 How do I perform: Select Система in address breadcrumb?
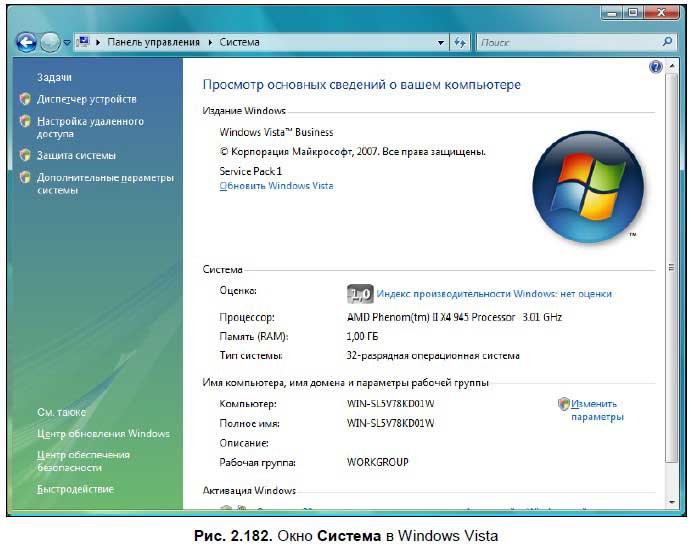(x=239, y=42)
